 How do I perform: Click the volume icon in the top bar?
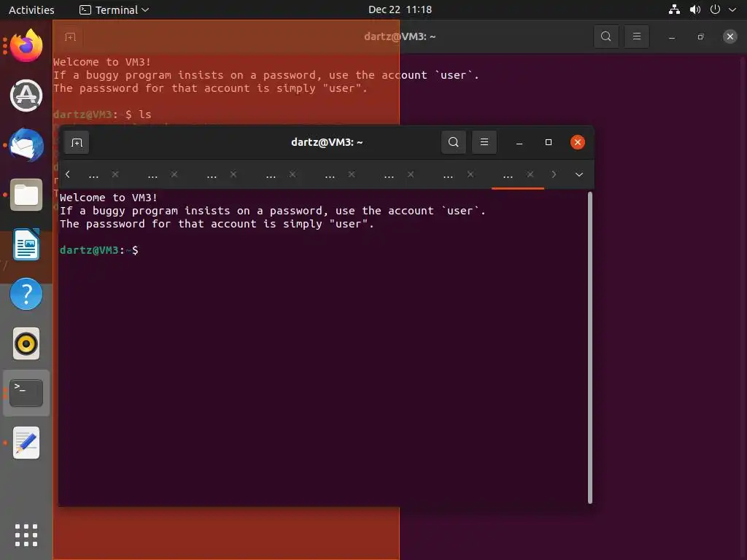tap(695, 9)
